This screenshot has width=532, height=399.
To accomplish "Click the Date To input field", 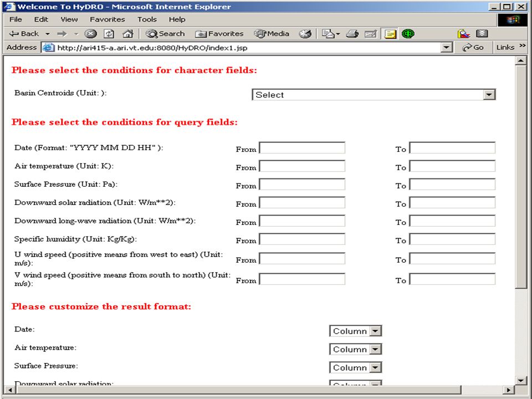I will click(x=452, y=148).
